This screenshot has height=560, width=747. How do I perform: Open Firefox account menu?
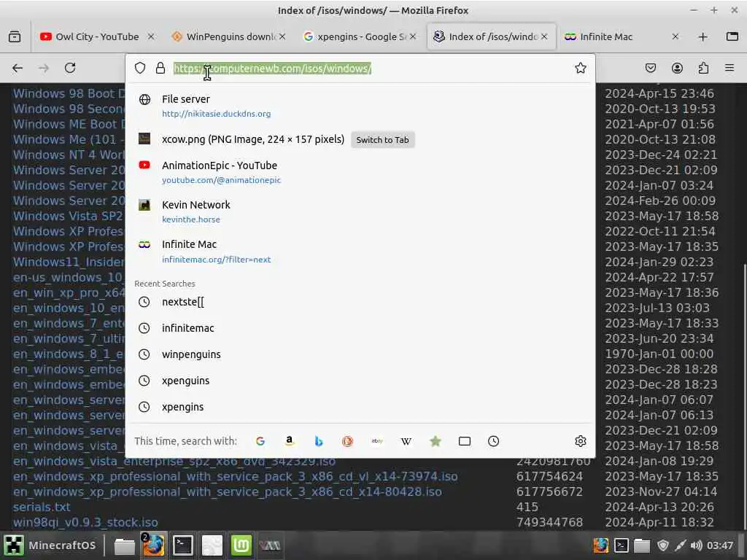[x=677, y=68]
